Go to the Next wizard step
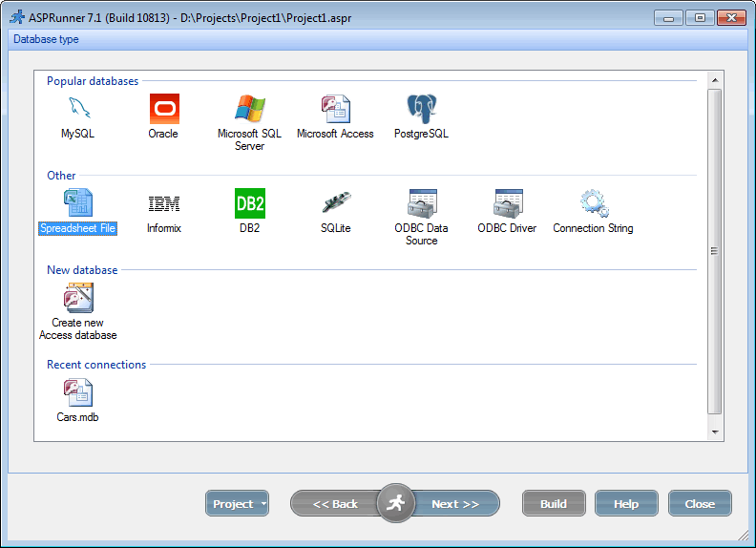The image size is (756, 548). [x=455, y=504]
